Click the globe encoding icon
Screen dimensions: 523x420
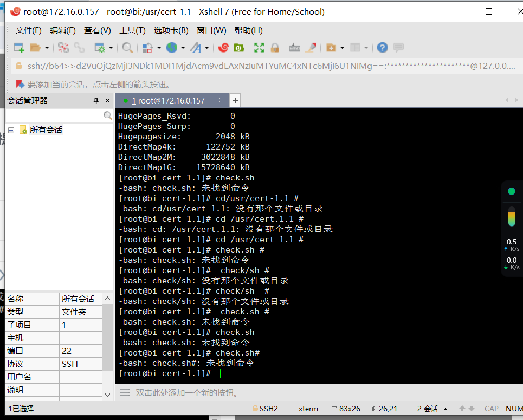pyautogui.click(x=172, y=48)
